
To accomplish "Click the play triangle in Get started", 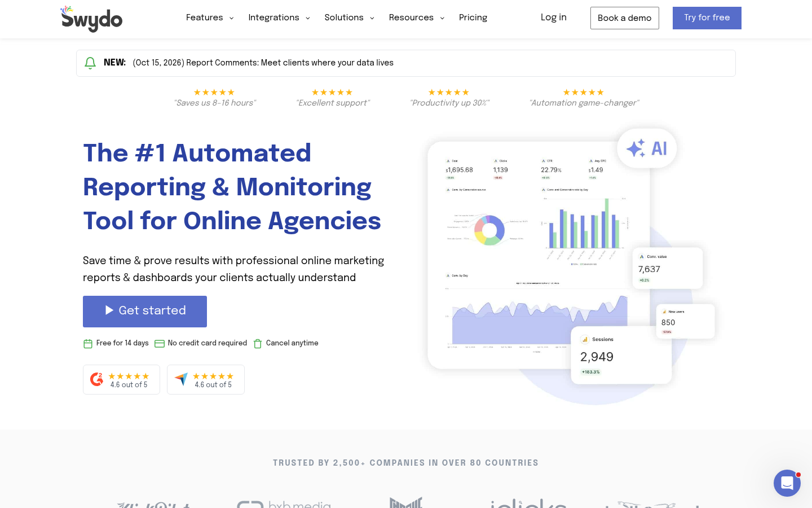I will [109, 310].
